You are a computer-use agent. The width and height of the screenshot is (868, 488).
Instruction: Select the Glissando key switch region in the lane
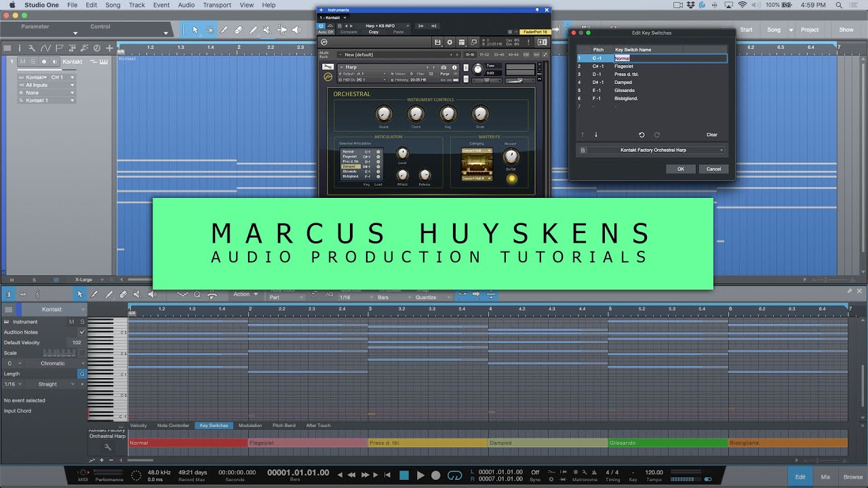click(x=668, y=443)
